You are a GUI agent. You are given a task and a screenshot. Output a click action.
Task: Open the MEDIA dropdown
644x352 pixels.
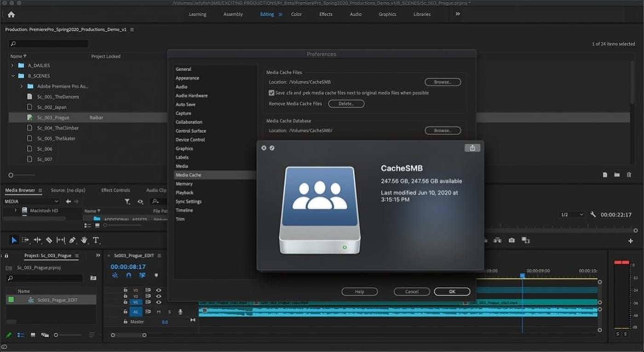[32, 201]
